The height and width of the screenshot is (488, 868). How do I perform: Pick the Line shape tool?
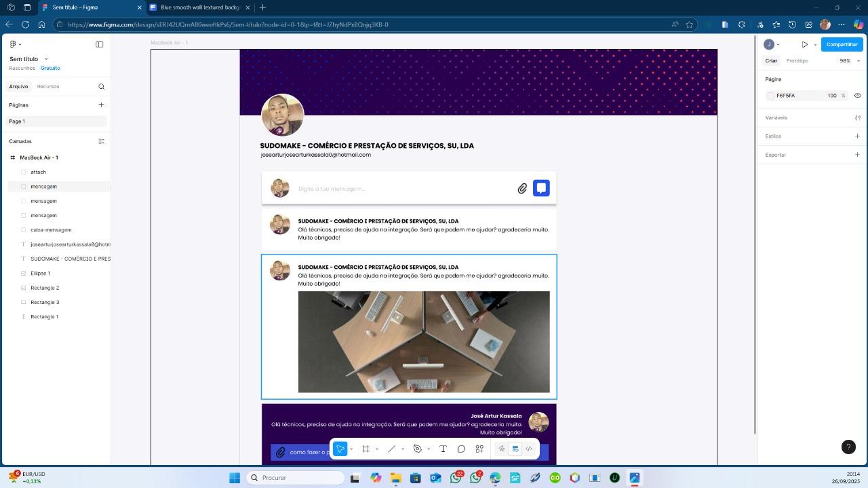391,449
